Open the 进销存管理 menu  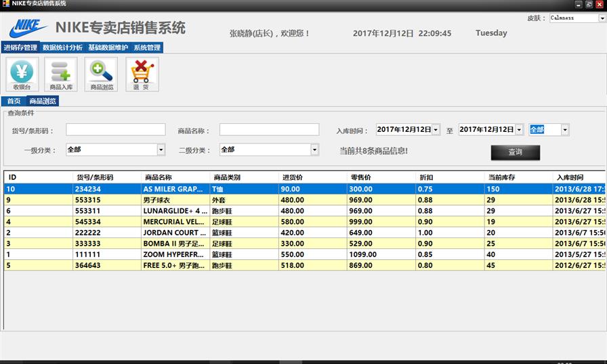20,47
